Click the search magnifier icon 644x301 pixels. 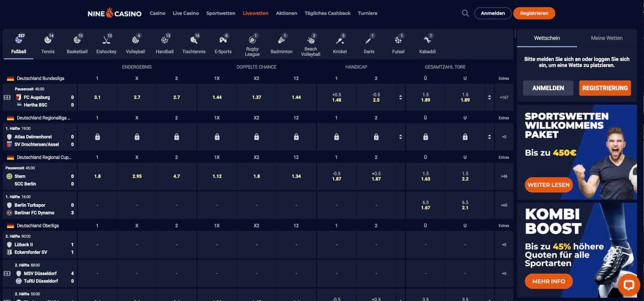465,13
